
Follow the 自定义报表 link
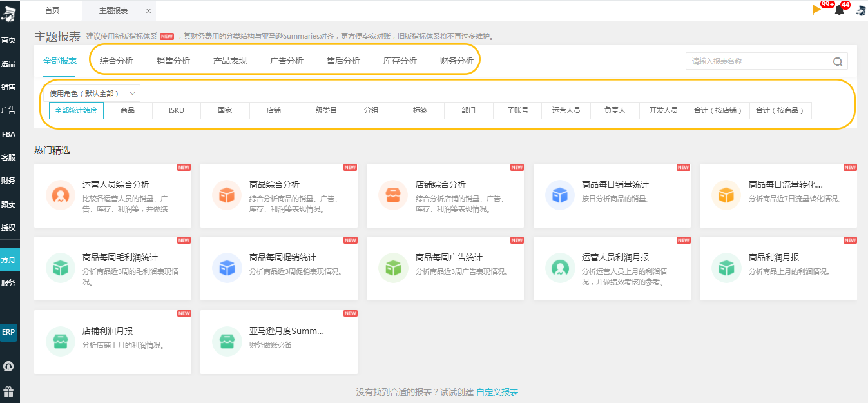click(x=497, y=392)
